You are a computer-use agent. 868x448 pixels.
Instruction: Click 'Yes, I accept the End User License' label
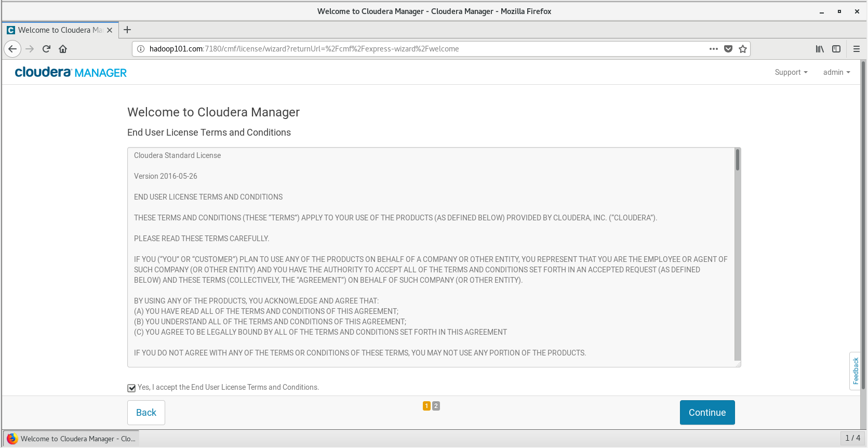pos(228,388)
